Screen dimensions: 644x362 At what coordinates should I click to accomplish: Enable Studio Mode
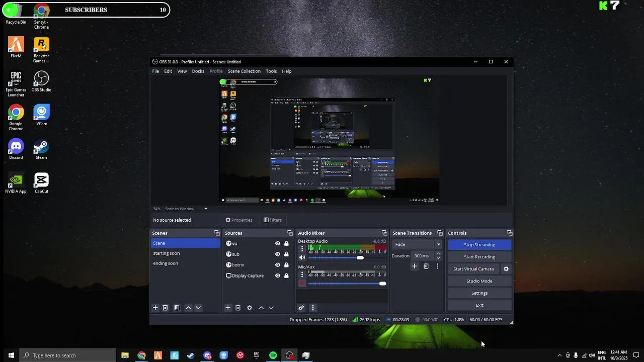point(479,281)
